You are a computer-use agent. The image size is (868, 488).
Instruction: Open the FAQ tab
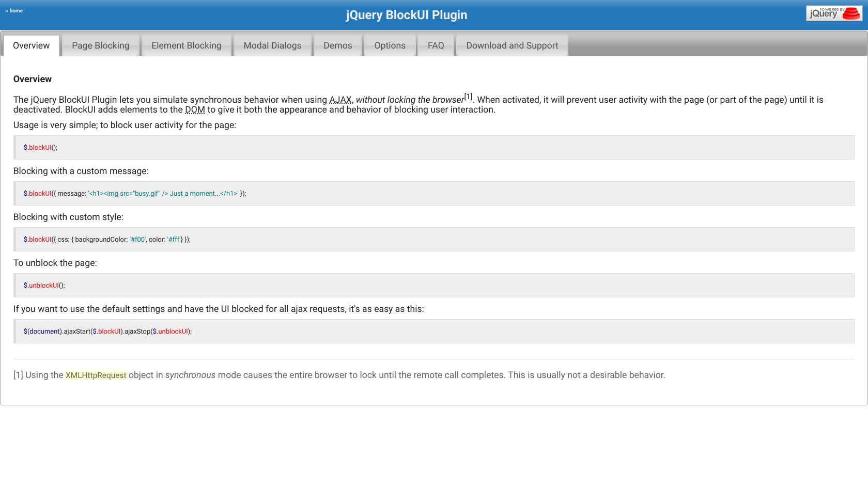(436, 45)
